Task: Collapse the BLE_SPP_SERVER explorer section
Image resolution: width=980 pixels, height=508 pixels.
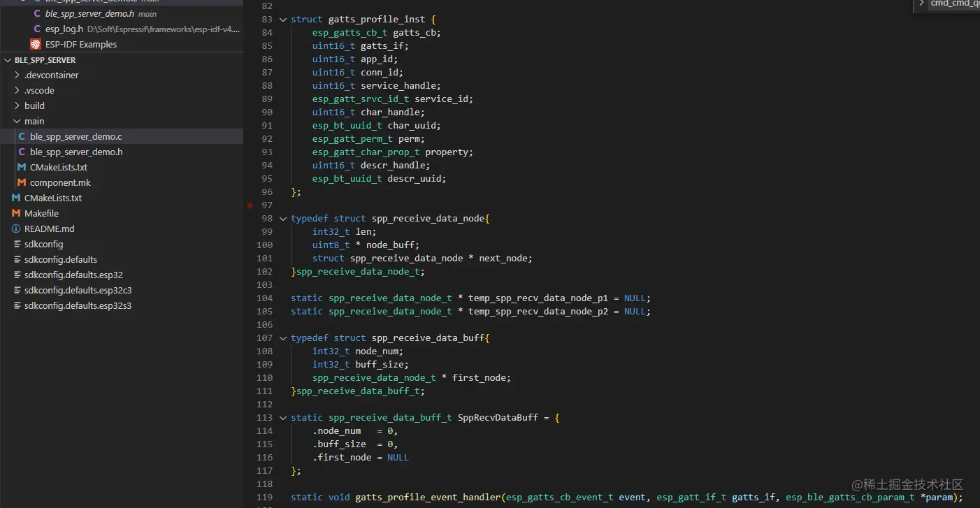Action: (8, 60)
